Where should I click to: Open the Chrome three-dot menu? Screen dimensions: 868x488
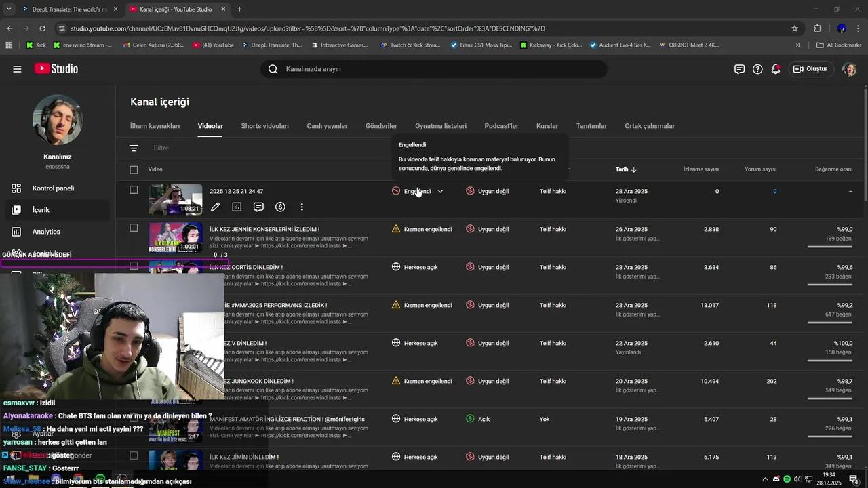coord(859,28)
